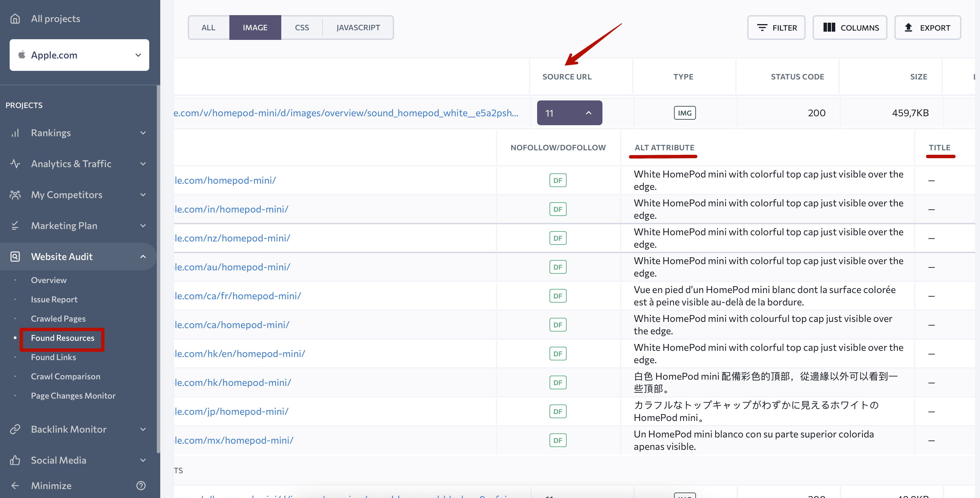Expand the Analytics & Traffic chevron

pyautogui.click(x=143, y=164)
